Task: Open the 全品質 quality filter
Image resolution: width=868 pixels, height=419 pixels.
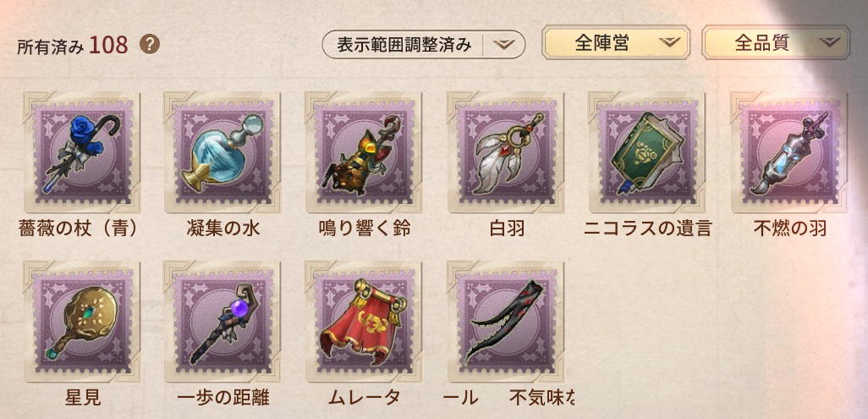Action: coord(776,42)
